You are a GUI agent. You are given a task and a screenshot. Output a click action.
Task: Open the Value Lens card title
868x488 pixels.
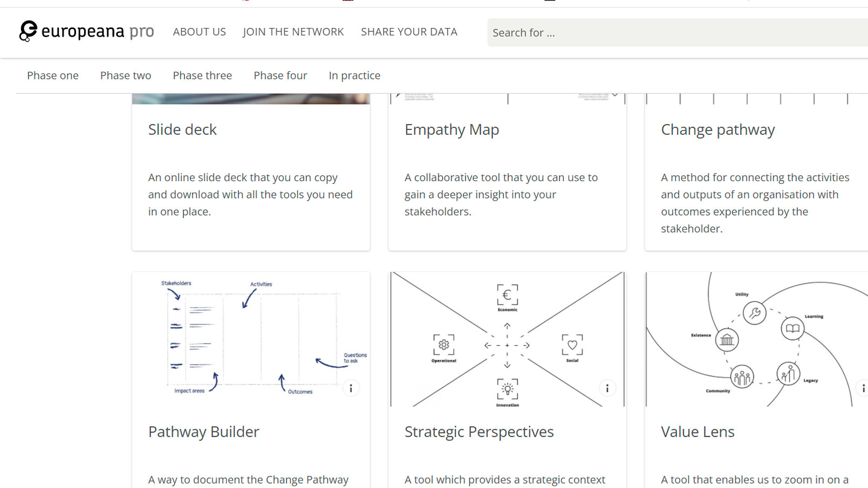point(698,432)
